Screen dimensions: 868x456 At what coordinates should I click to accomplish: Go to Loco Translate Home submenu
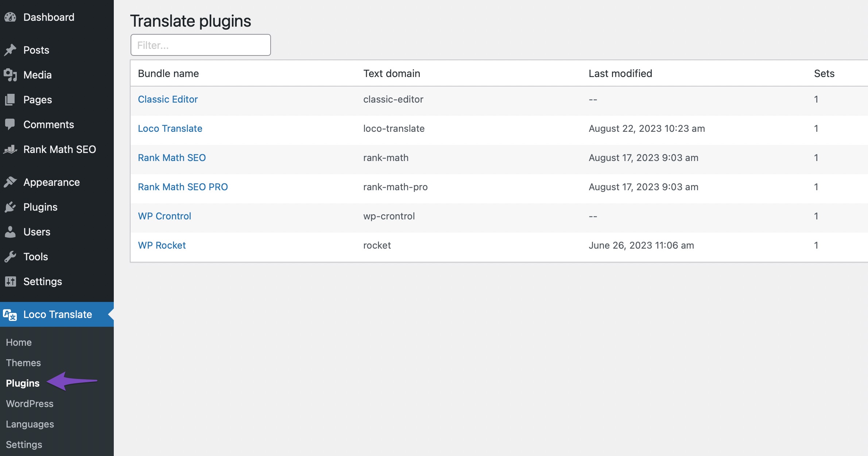coord(19,342)
